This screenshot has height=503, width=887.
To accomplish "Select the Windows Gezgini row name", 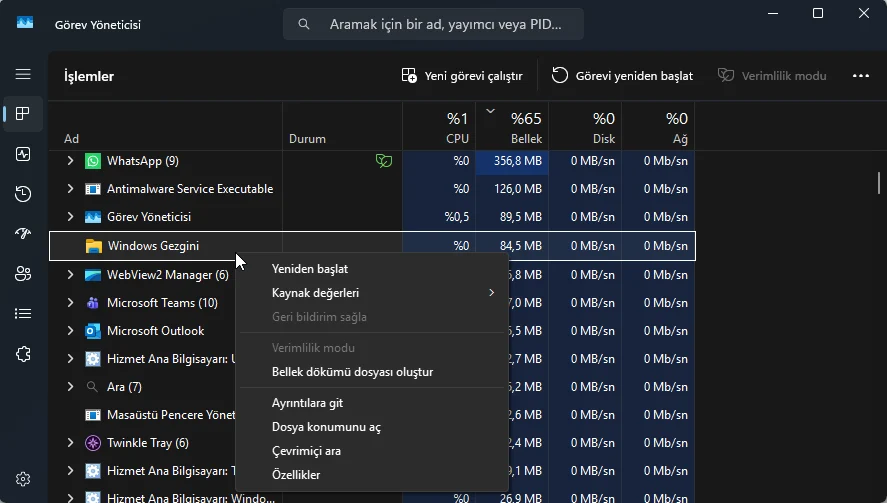I will click(153, 246).
